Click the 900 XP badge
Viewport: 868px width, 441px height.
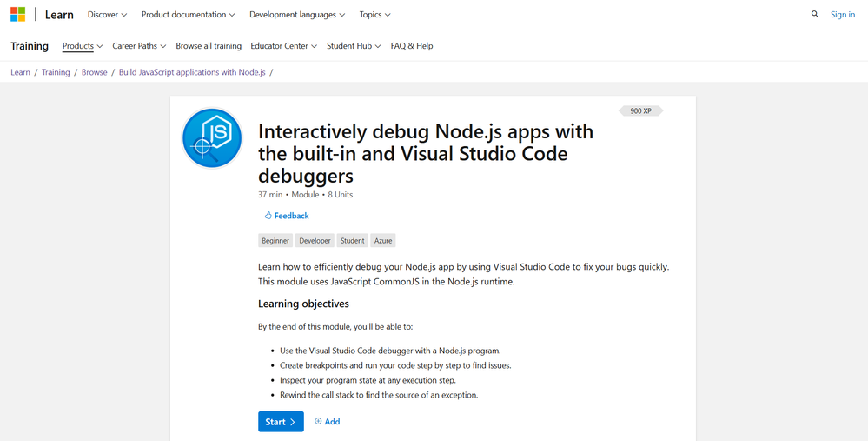click(x=640, y=110)
